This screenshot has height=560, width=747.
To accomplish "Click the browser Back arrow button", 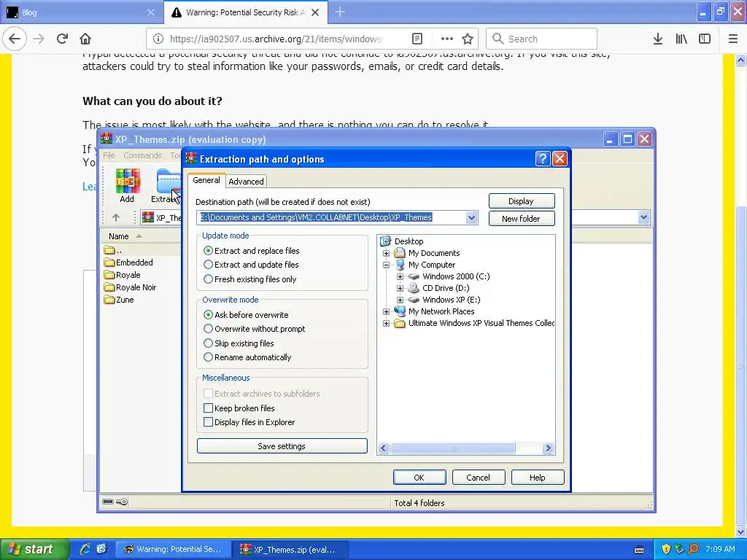I will pyautogui.click(x=15, y=39).
